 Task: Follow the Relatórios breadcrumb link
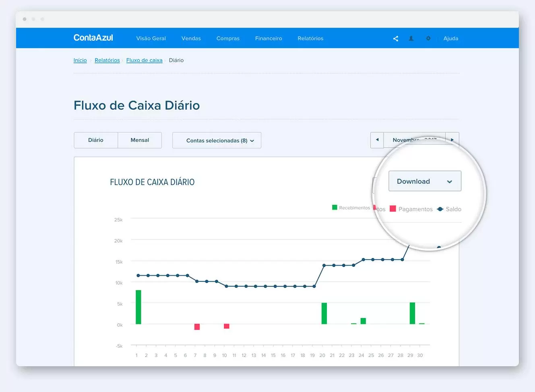coord(107,60)
